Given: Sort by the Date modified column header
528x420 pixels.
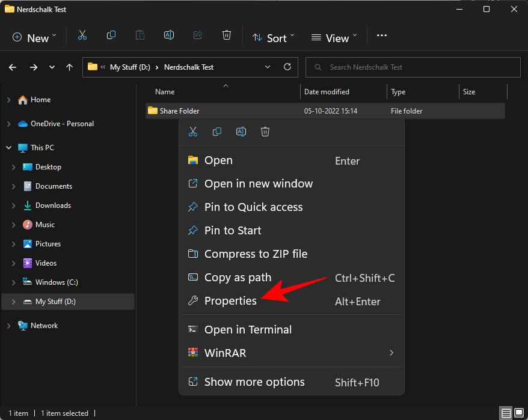Looking at the screenshot, I should 327,92.
